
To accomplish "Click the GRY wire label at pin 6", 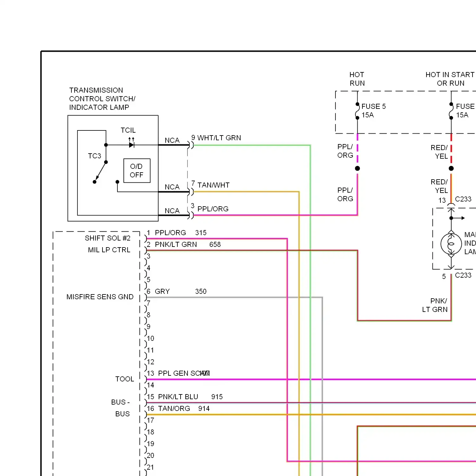I will pos(162,291).
